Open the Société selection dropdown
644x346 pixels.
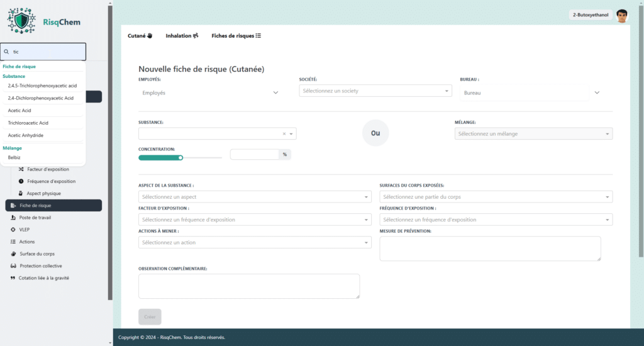(375, 91)
